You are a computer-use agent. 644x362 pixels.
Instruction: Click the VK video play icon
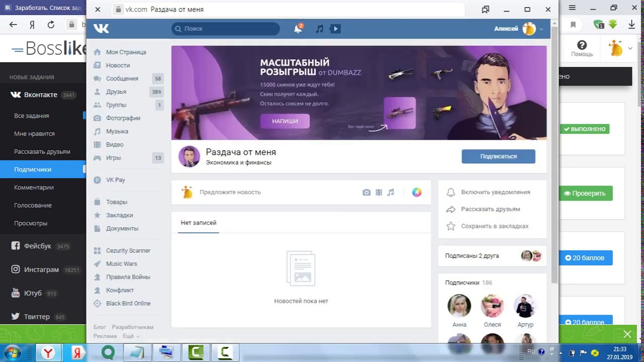[x=335, y=29]
